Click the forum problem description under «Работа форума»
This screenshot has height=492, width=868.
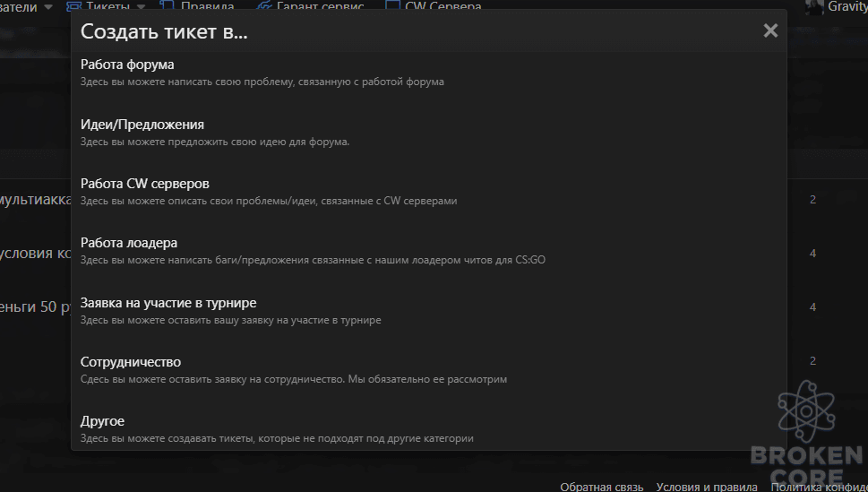[262, 82]
